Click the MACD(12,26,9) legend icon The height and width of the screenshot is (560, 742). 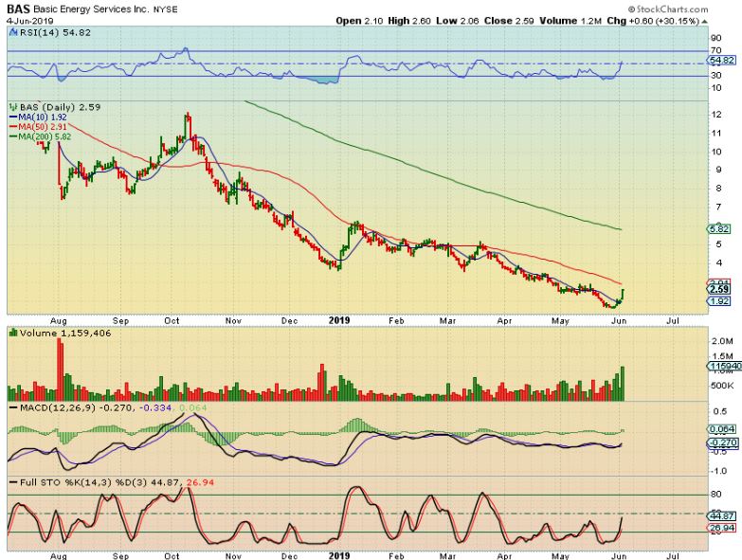coord(12,407)
